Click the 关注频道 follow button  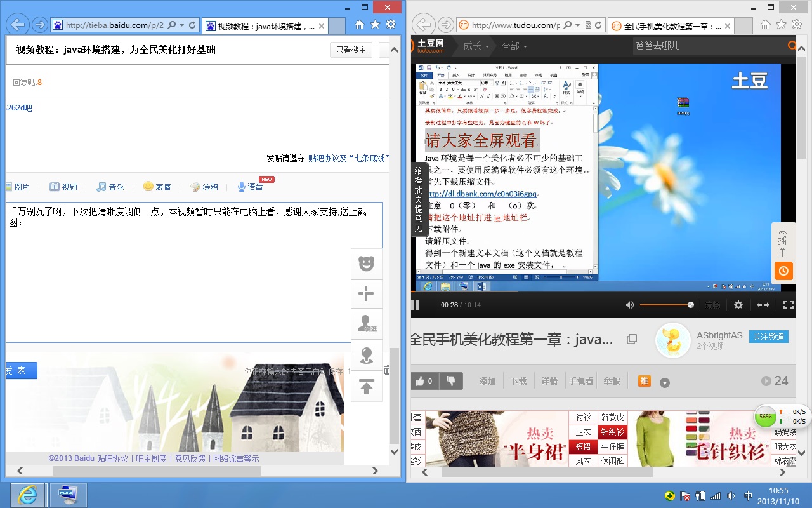pyautogui.click(x=769, y=337)
